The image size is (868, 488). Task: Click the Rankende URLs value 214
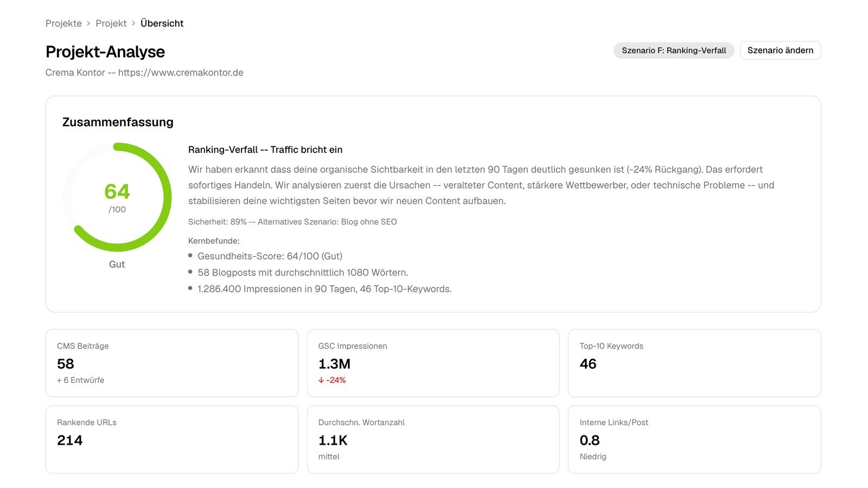(70, 440)
